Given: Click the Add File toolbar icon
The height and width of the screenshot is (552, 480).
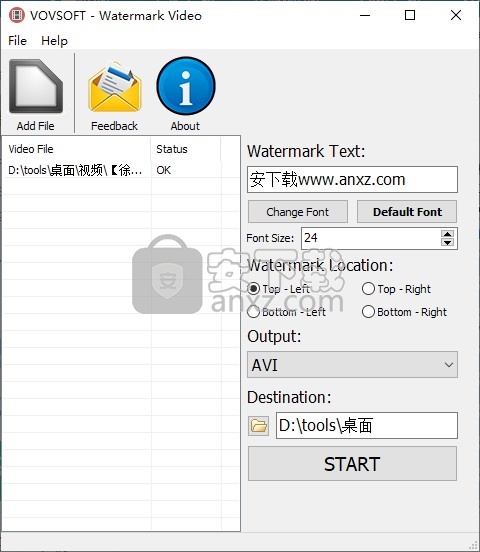Looking at the screenshot, I should (36, 87).
